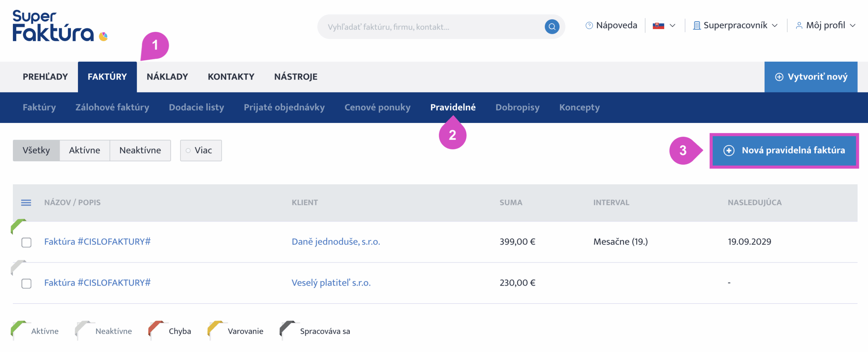Open the Superpracovník dropdown arrow
The image size is (868, 352).
pyautogui.click(x=775, y=25)
